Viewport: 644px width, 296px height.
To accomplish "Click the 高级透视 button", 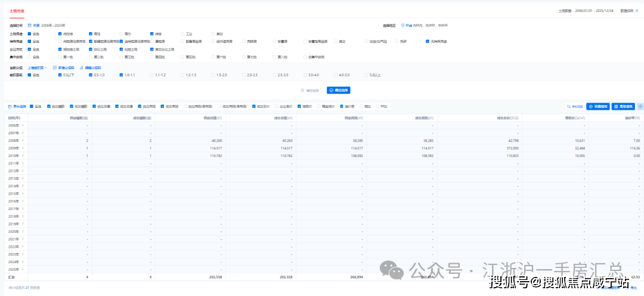I will 623,106.
